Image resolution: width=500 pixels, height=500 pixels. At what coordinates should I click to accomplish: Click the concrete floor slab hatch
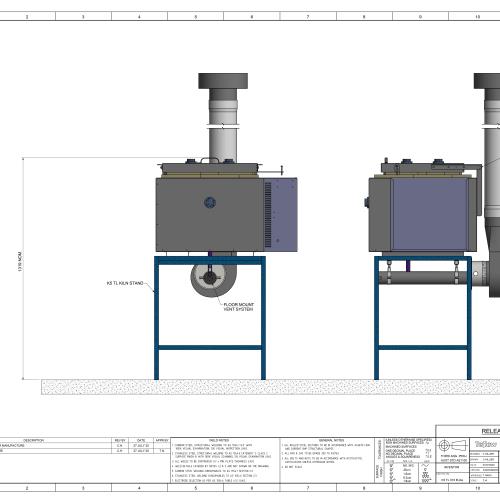[270, 387]
